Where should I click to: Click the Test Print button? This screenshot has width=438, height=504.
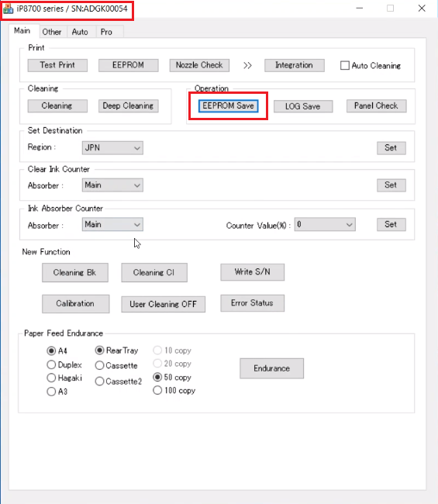point(57,65)
